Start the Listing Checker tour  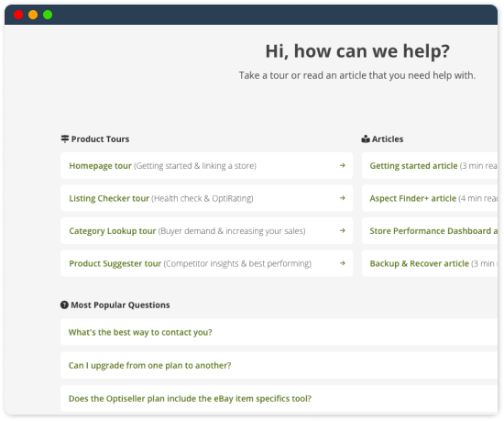[207, 198]
